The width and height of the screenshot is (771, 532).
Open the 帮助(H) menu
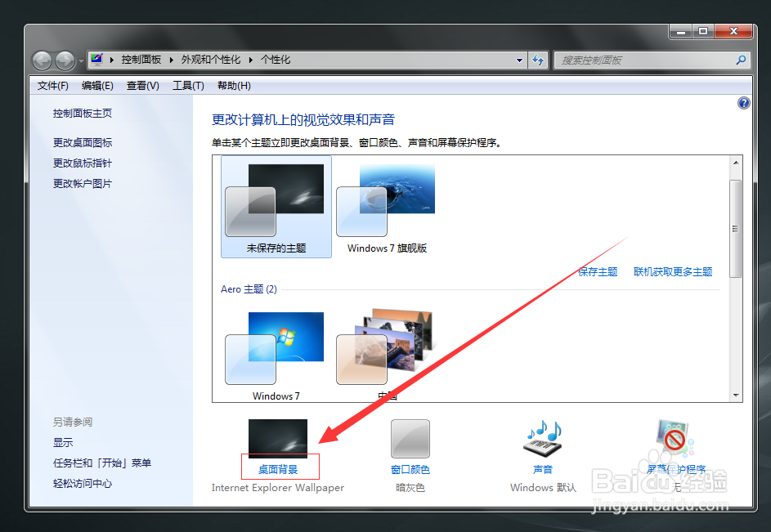pos(234,86)
